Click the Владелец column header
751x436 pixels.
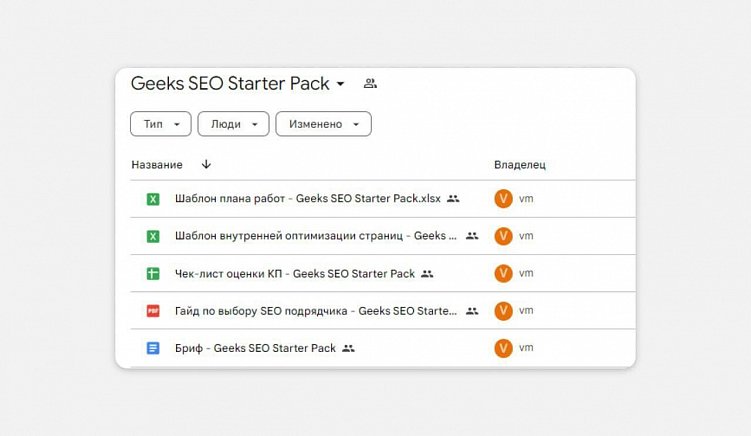coord(520,164)
